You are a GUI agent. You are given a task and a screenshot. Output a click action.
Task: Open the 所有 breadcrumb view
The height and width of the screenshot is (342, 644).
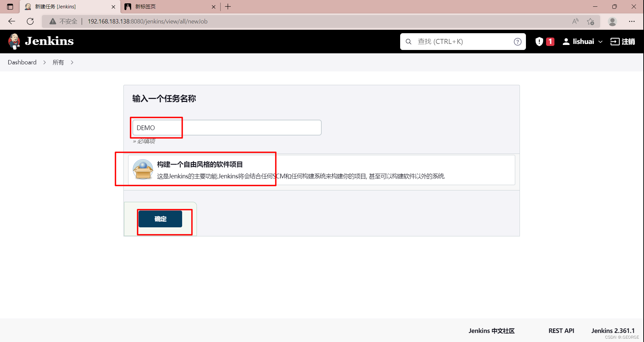[x=58, y=62]
